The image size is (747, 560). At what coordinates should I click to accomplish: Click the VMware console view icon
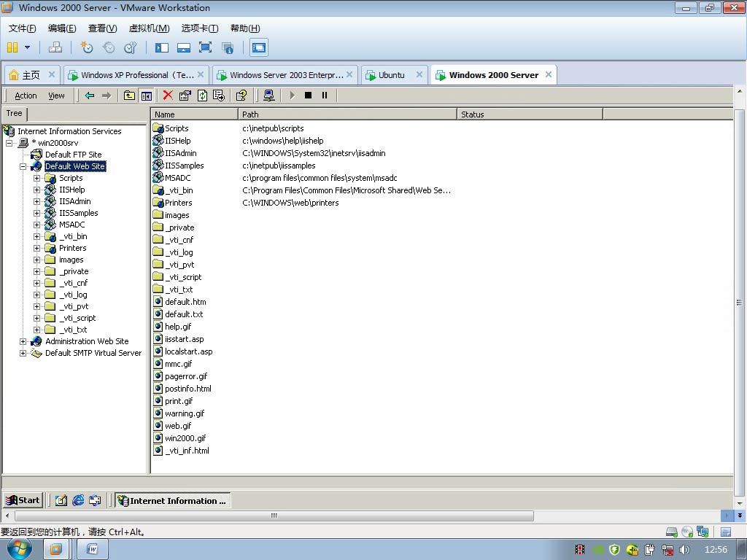click(x=259, y=47)
